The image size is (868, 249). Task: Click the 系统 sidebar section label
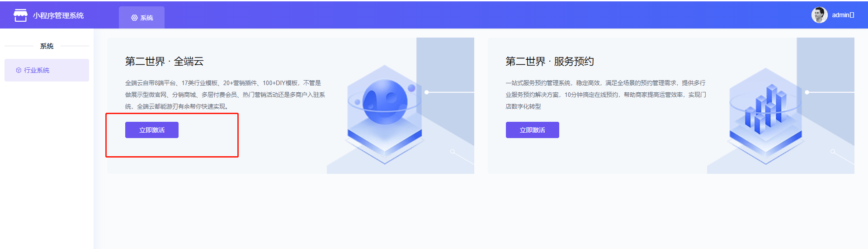(47, 46)
